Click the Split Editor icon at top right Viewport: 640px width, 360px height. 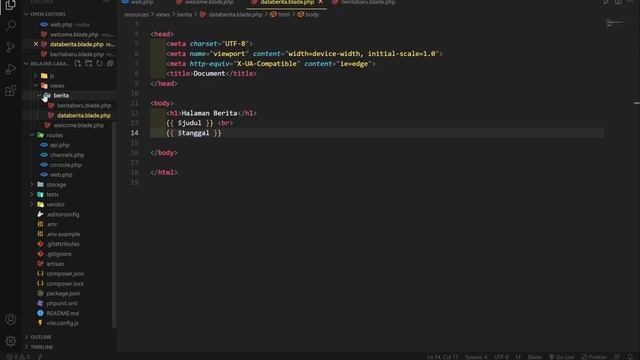[618, 2]
